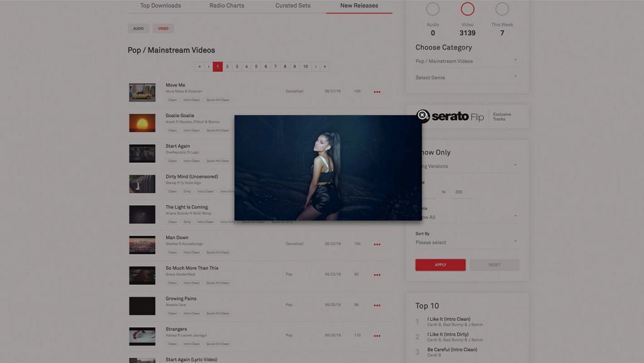The height and width of the screenshot is (363, 644).
Task: Switch to the Radio Charts tab
Action: [x=226, y=6]
